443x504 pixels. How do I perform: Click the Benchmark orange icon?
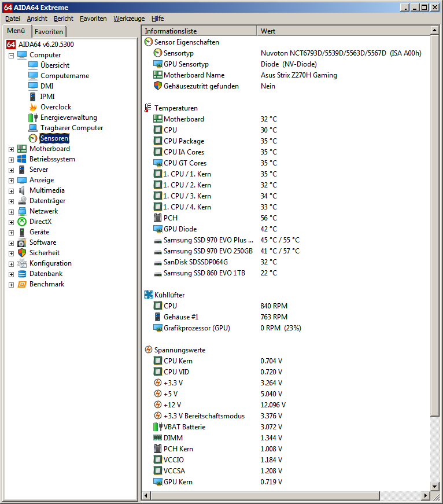[x=22, y=284]
